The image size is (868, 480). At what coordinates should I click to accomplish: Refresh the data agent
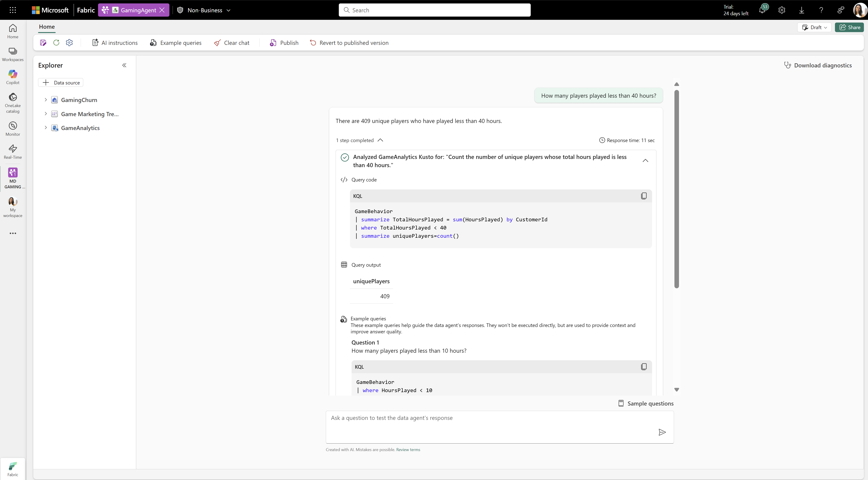(56, 42)
